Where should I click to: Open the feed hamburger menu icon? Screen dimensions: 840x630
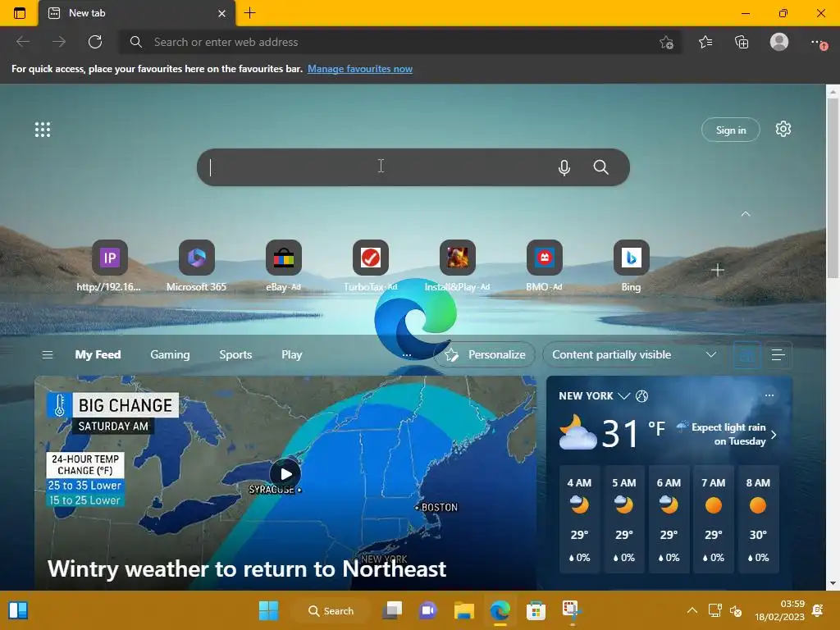[x=48, y=354]
